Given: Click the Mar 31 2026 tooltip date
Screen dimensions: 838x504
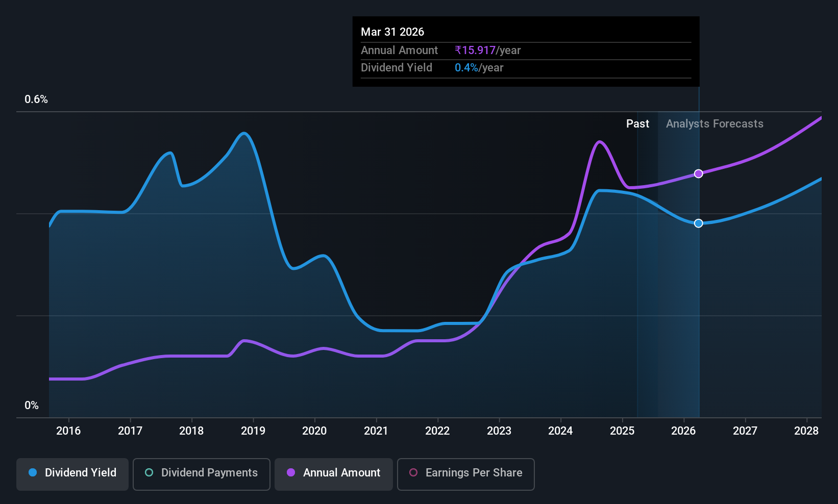Looking at the screenshot, I should (x=392, y=32).
